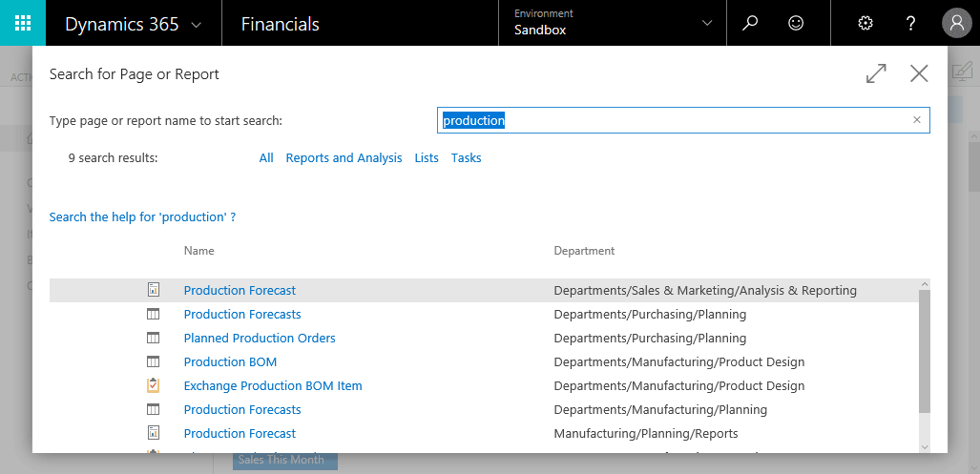Open the settings gear icon

click(x=865, y=23)
